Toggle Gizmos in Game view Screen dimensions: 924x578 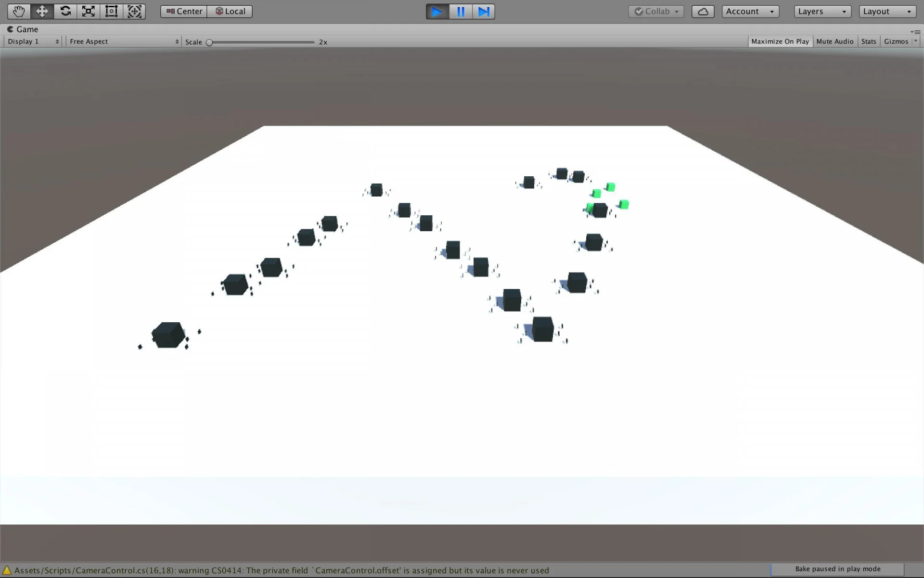[x=896, y=41]
